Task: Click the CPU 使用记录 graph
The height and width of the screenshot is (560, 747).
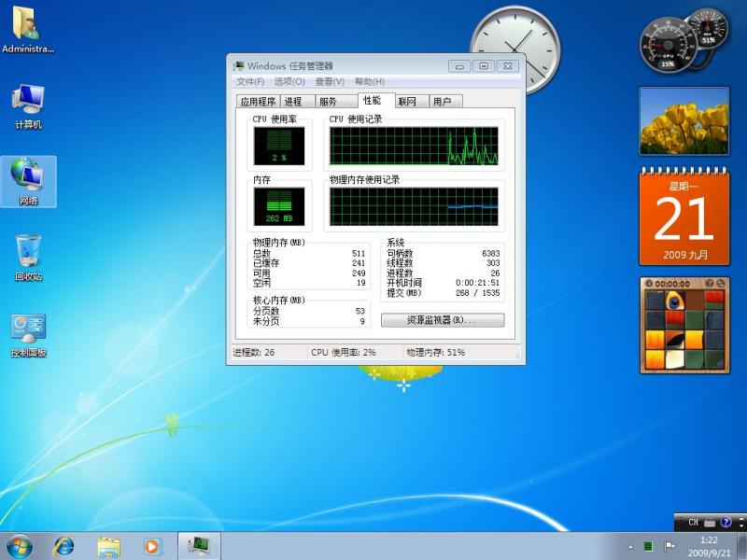Action: point(414,146)
